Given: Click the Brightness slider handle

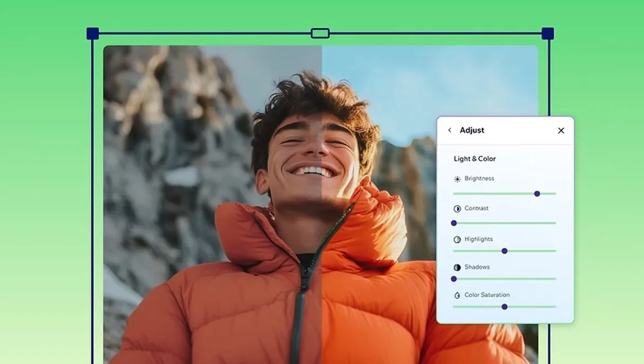Looking at the screenshot, I should [x=537, y=194].
